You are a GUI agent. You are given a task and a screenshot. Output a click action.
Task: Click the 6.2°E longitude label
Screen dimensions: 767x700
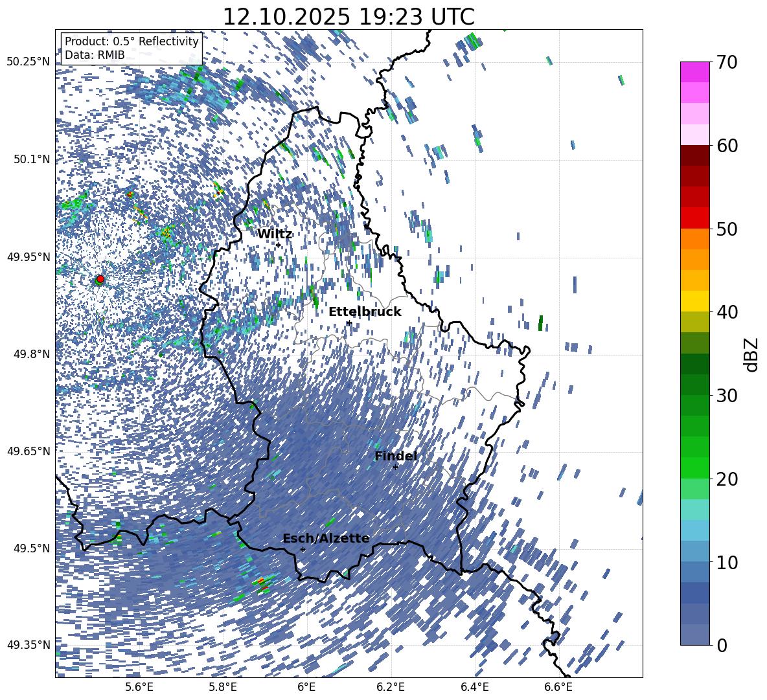click(391, 687)
